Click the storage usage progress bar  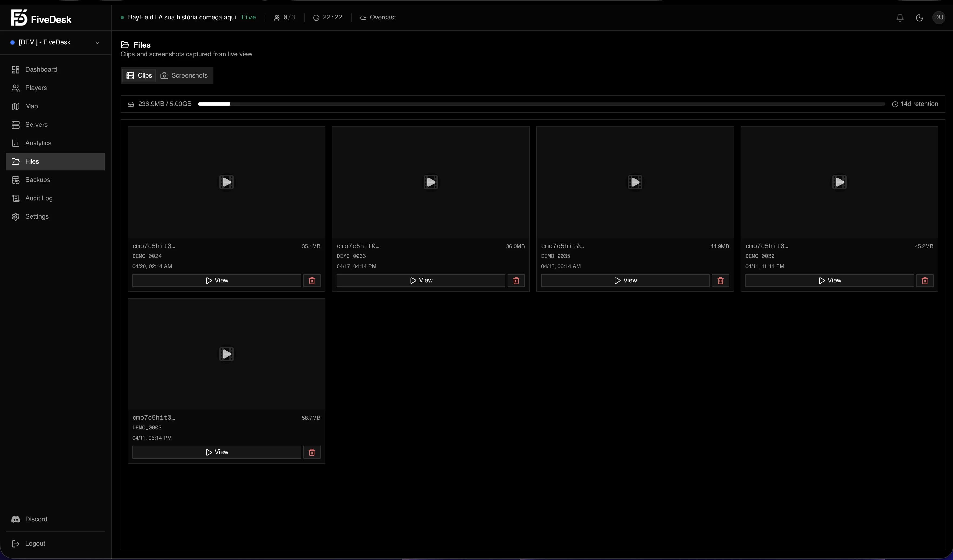coord(541,104)
